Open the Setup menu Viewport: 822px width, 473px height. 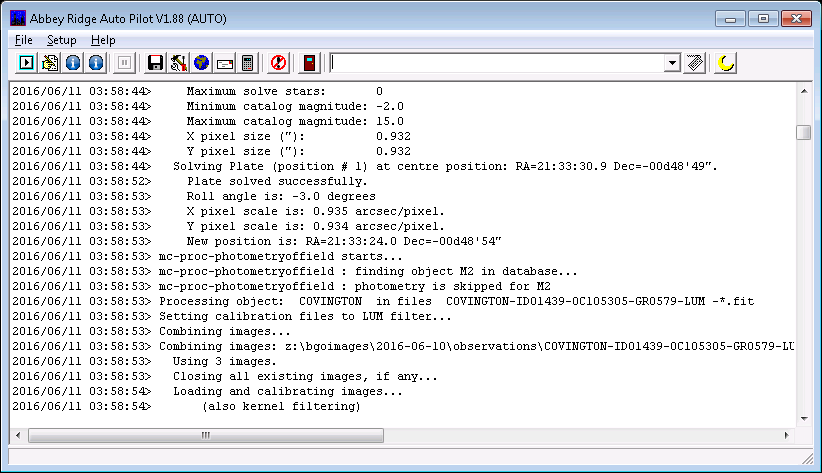pyautogui.click(x=61, y=40)
